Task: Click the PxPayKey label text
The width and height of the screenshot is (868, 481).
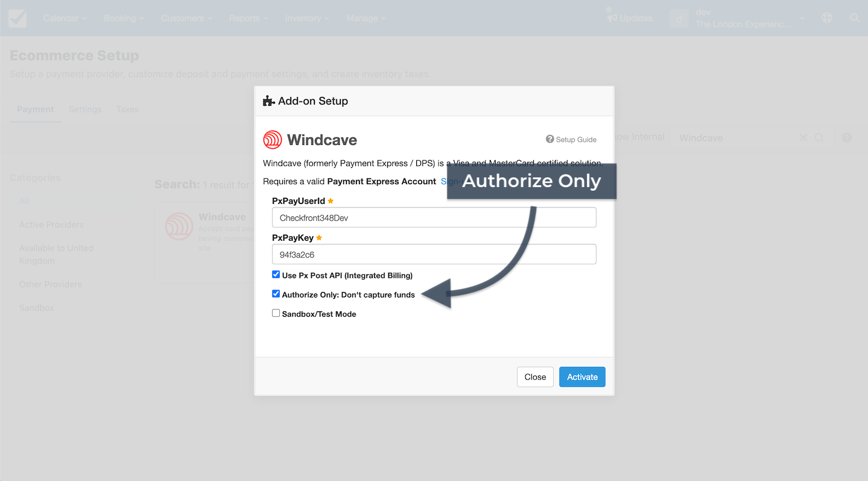Action: pos(293,238)
